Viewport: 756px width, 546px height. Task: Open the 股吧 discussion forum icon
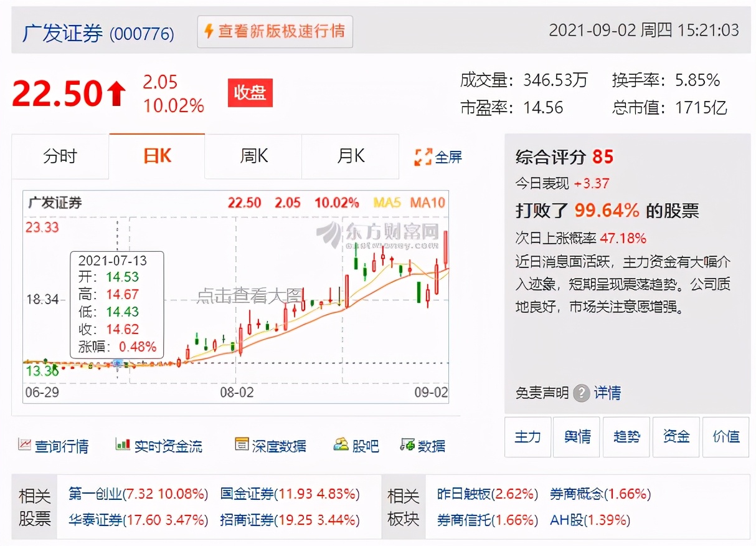tap(340, 444)
